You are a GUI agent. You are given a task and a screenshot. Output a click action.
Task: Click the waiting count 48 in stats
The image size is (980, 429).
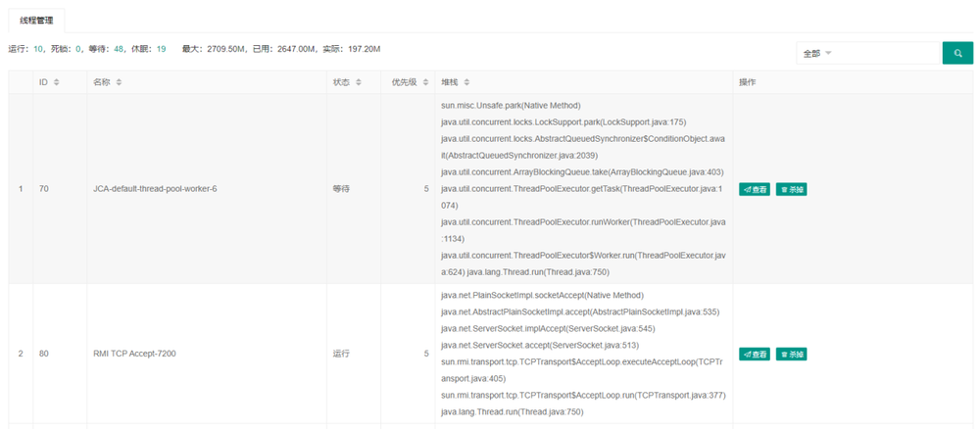pos(119,48)
